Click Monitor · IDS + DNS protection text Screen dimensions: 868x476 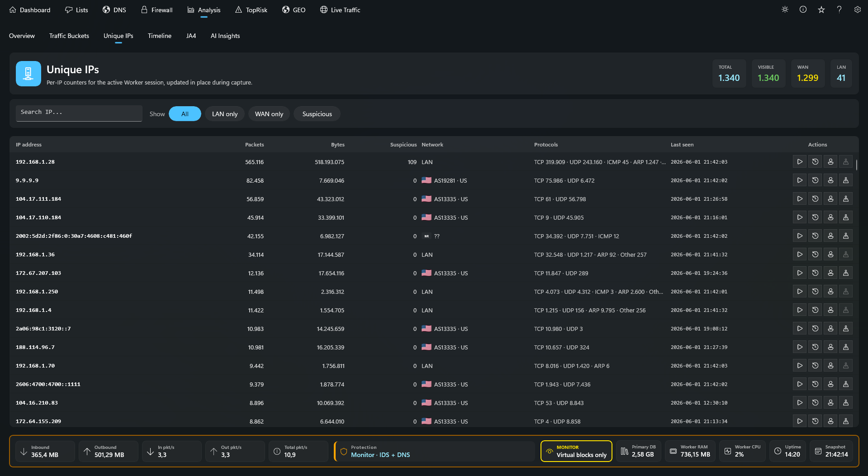tap(380, 455)
